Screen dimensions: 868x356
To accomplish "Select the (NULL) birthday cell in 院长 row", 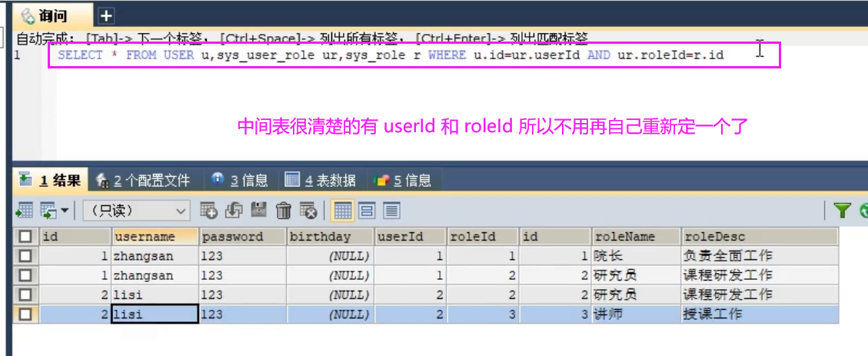I will tap(331, 256).
